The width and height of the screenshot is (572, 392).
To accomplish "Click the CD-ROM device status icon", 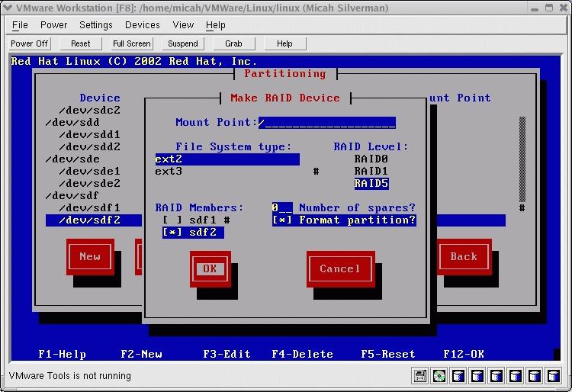I will click(439, 375).
